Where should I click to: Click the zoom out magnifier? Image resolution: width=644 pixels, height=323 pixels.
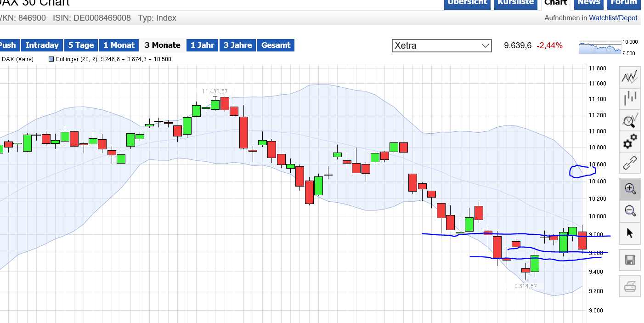(x=630, y=211)
